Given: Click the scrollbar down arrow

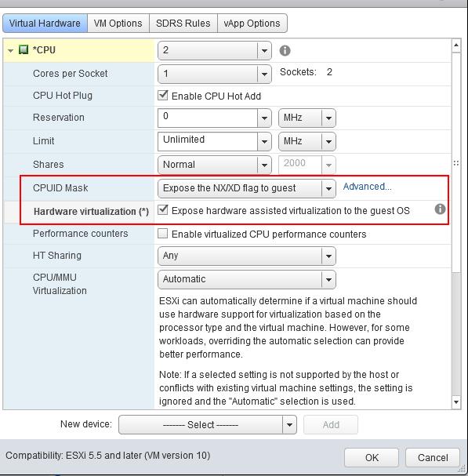Looking at the screenshot, I should click(x=456, y=402).
